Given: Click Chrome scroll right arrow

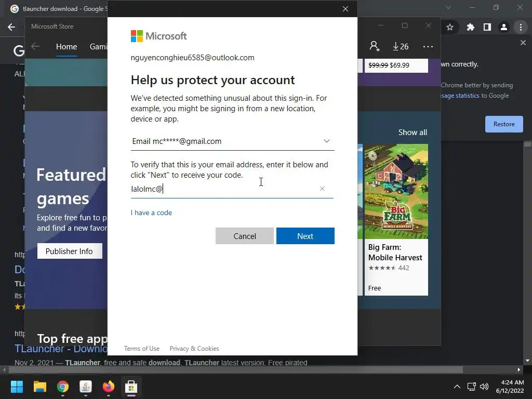Looking at the screenshot, I should click(519, 370).
